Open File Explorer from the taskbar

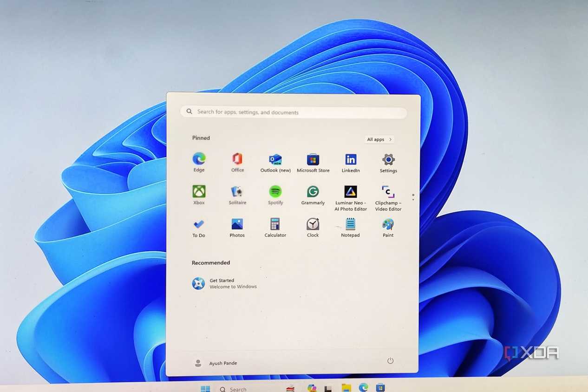[346, 388]
